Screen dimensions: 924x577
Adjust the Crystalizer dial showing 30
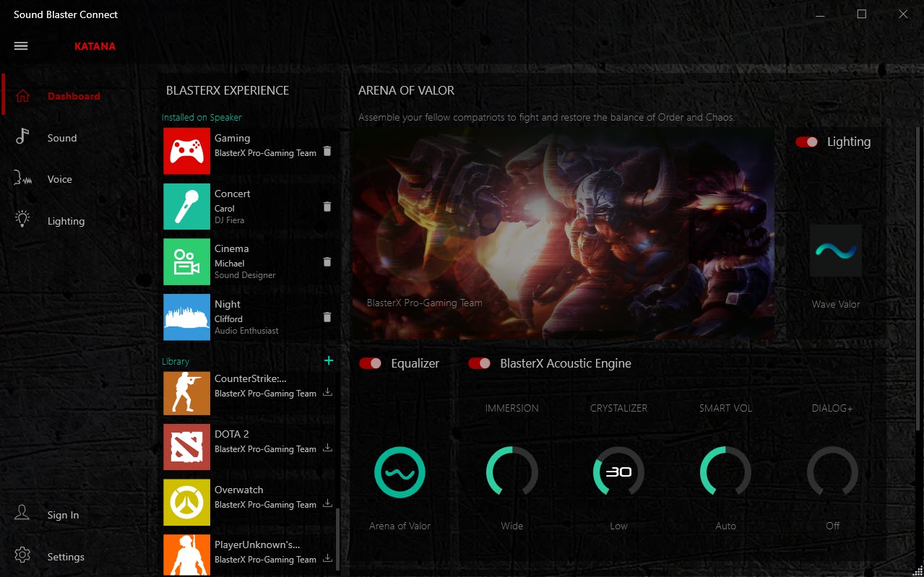(618, 472)
